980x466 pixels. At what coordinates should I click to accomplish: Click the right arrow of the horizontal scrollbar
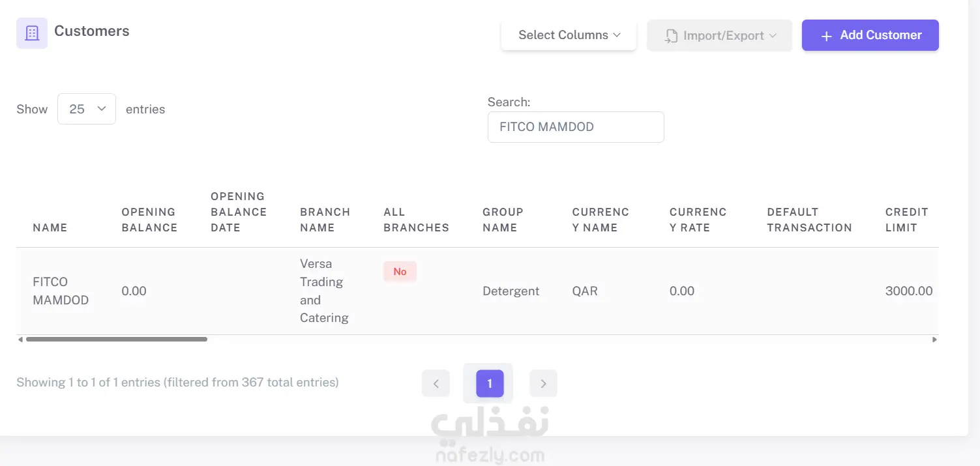(x=935, y=340)
